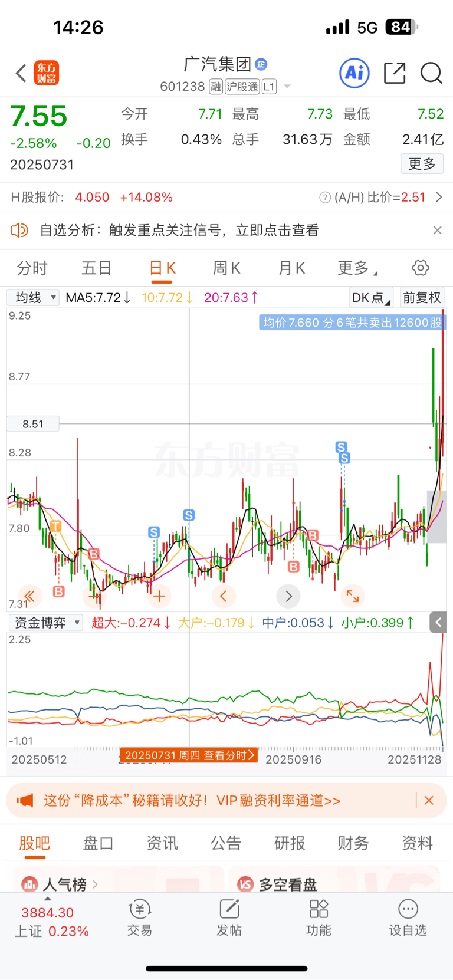Open 交易 trading from bottom bar

(140, 918)
